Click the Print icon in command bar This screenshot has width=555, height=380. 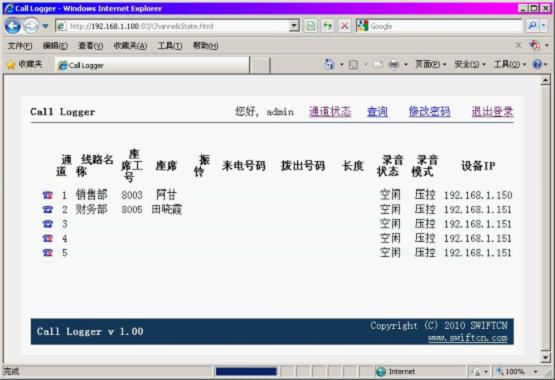[394, 64]
